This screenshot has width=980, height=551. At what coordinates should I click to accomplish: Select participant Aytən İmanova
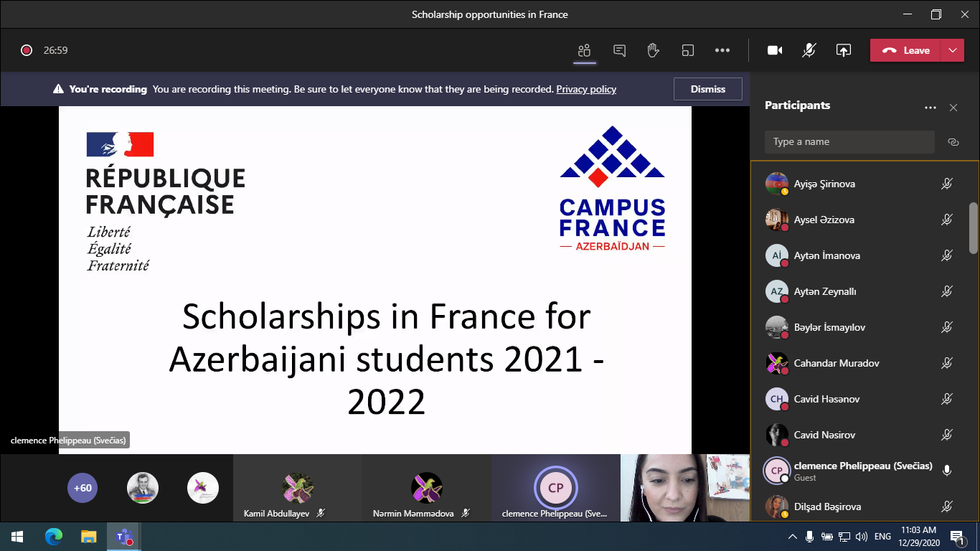click(x=859, y=255)
